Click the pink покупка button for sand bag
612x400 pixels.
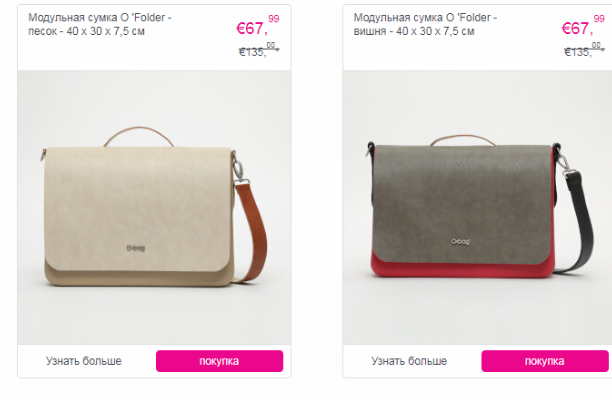(x=219, y=361)
